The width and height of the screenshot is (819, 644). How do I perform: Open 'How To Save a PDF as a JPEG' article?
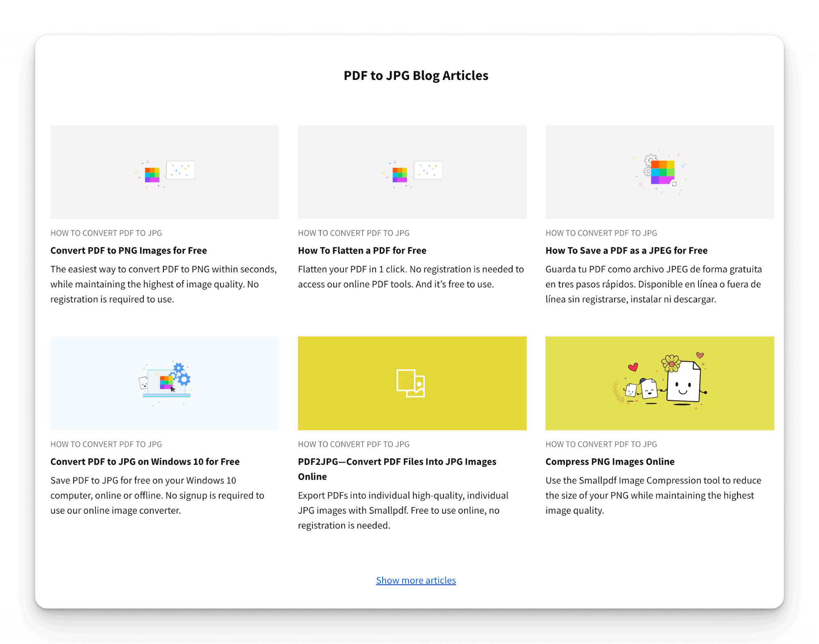point(626,251)
